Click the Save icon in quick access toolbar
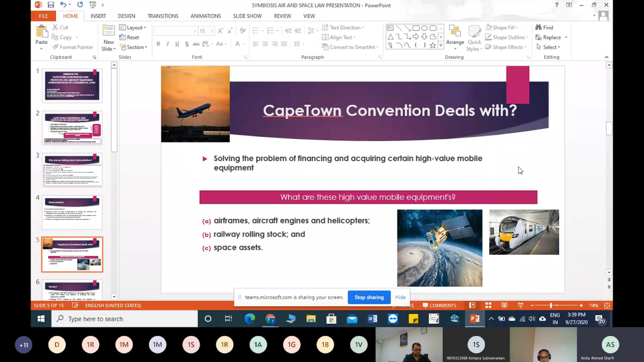The image size is (644, 362). [50, 5]
